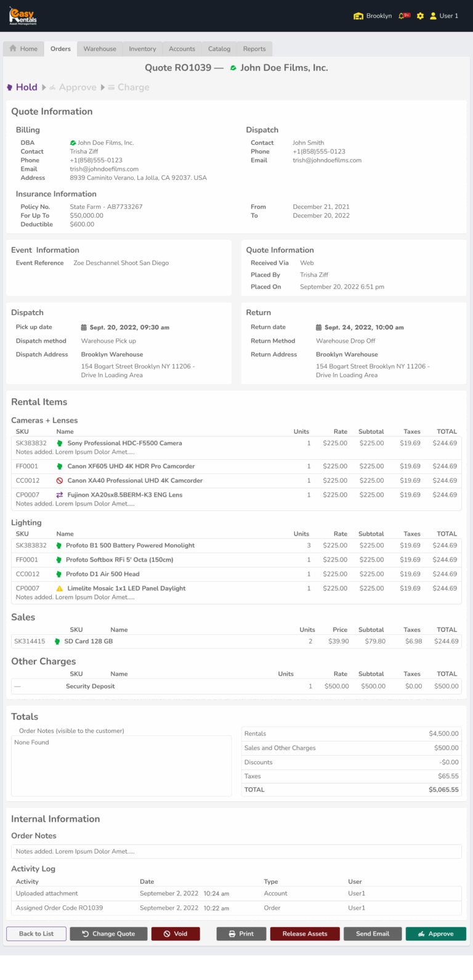Click the calendar icon beside Pick up date
This screenshot has width=473, height=980.
[84, 327]
